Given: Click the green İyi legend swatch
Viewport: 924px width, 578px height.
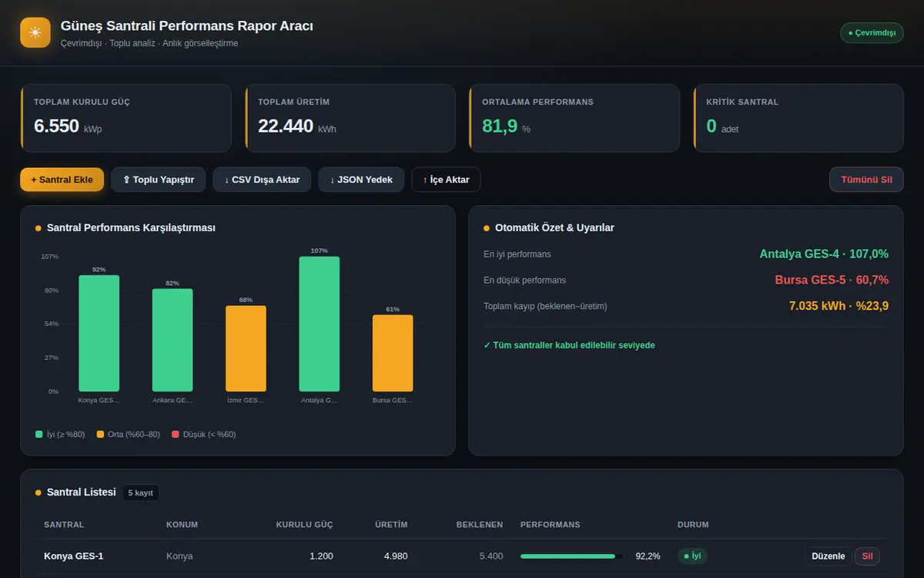Looking at the screenshot, I should click(39, 434).
